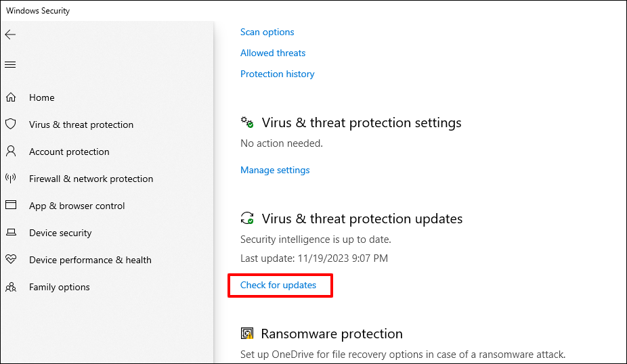Click the Virus & threat protection shield icon
Image resolution: width=627 pixels, height=364 pixels.
[11, 124]
